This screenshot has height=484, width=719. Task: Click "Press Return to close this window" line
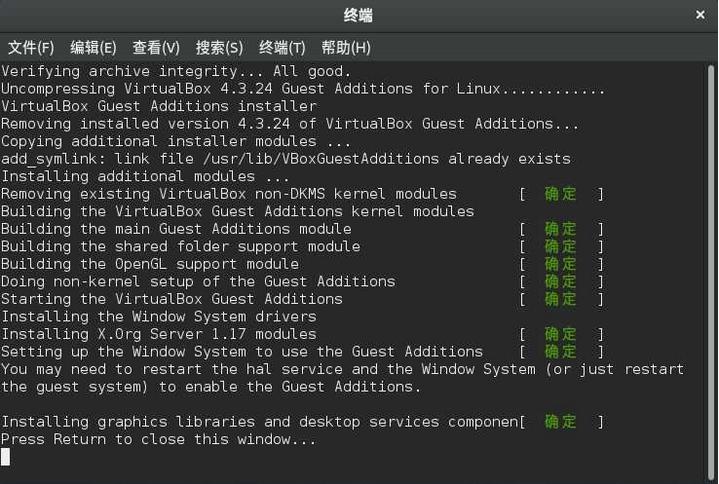159,440
